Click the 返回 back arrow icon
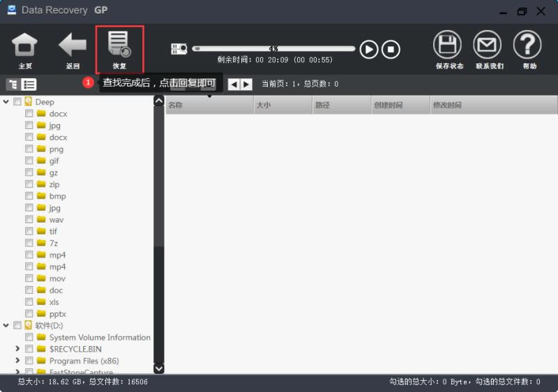Image resolution: width=558 pixels, height=392 pixels. point(73,45)
